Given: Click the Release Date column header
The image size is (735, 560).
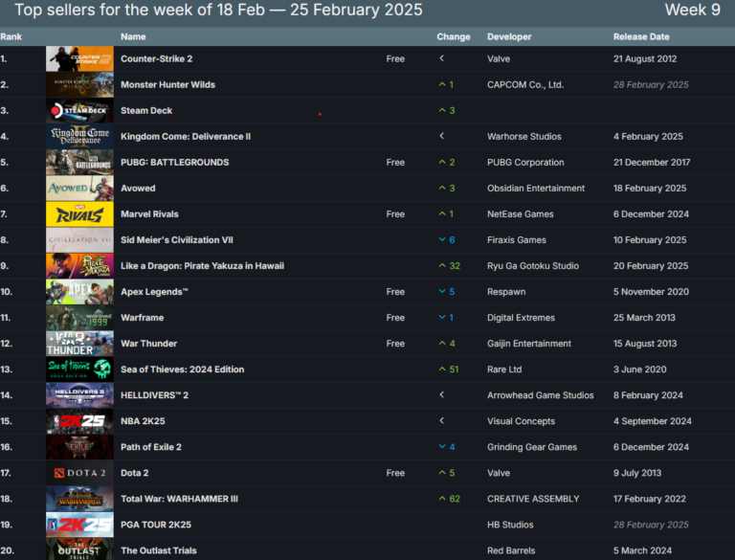Looking at the screenshot, I should [x=641, y=36].
